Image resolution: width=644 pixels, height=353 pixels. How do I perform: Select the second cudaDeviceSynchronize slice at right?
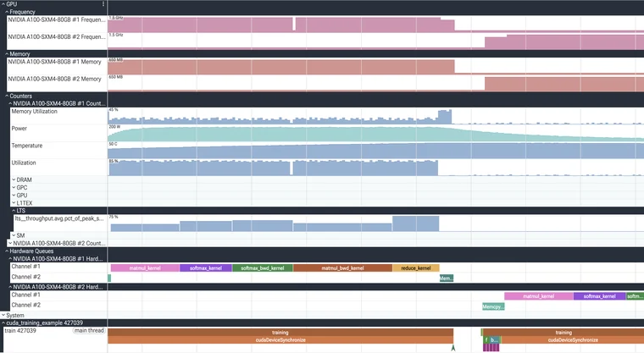coord(573,339)
